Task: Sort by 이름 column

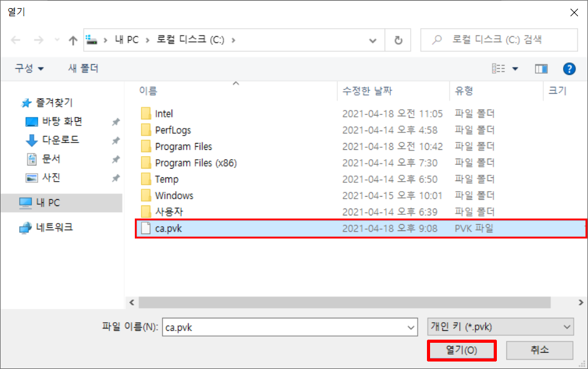Action: click(148, 91)
